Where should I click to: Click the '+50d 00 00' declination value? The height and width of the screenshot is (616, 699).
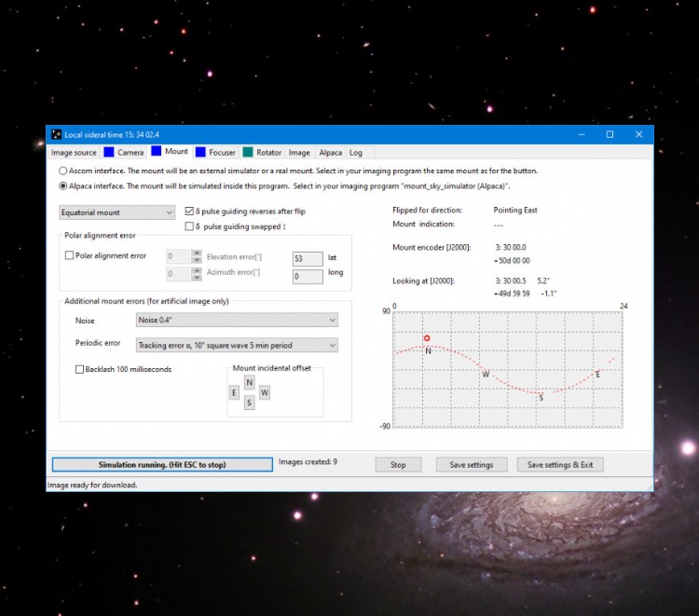[512, 261]
